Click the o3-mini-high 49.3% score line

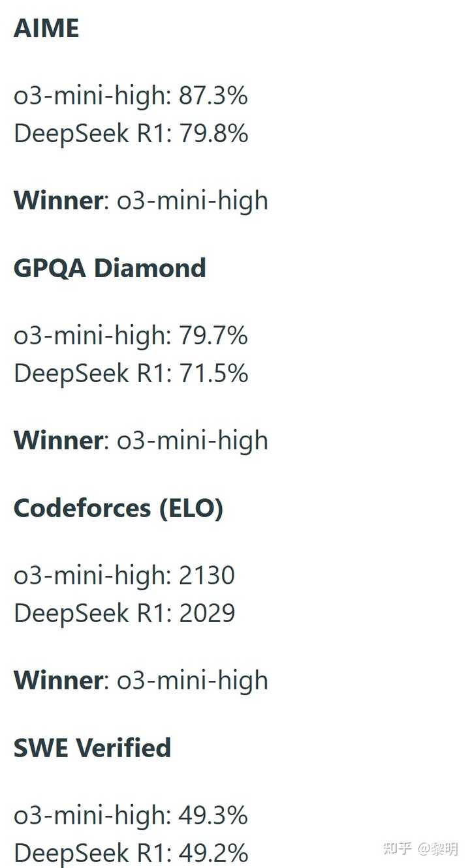point(131,816)
